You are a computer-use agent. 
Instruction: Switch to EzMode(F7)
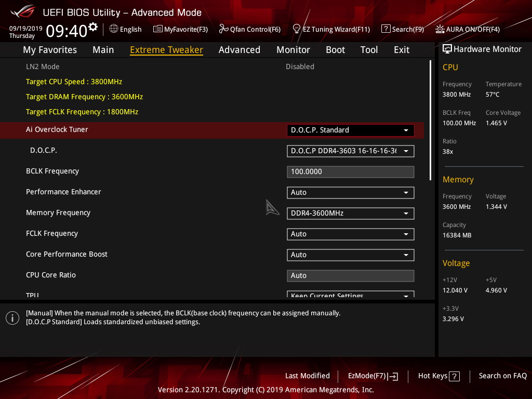[x=367, y=376]
